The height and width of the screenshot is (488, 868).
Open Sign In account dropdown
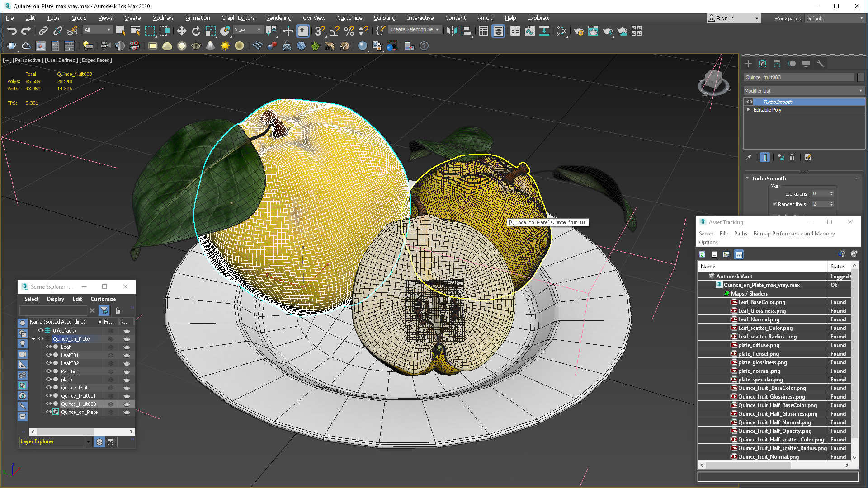click(x=734, y=19)
